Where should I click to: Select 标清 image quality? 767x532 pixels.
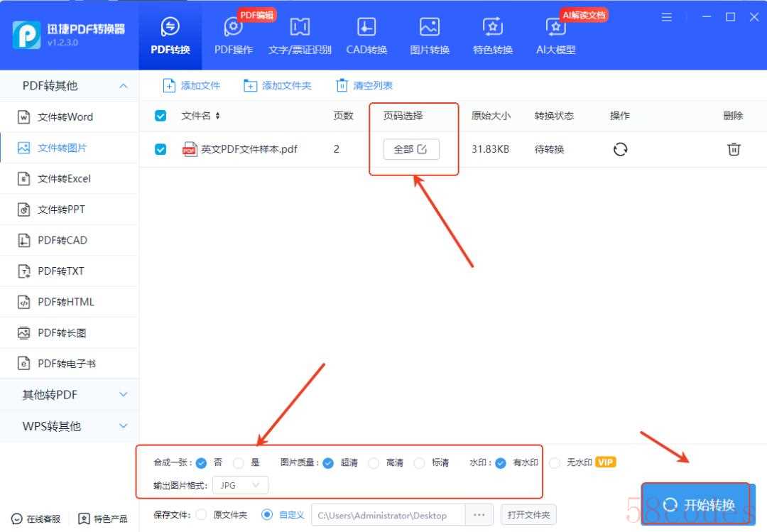click(419, 463)
